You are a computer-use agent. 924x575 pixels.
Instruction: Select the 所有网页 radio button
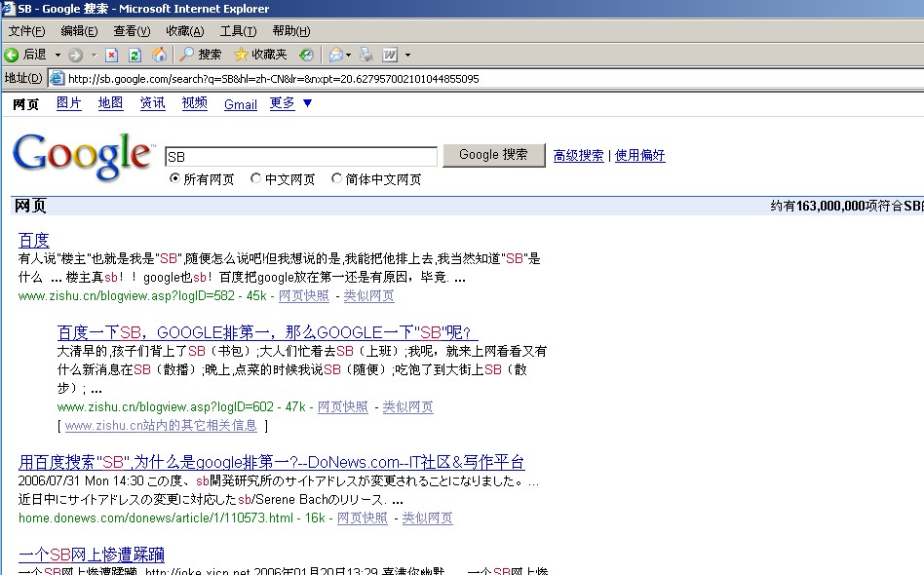coord(175,179)
